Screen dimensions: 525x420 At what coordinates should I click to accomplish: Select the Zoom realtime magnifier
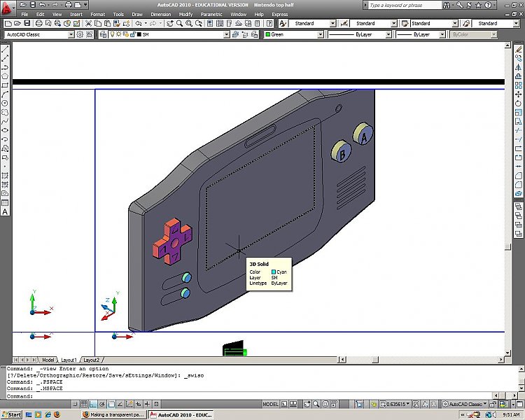(x=179, y=23)
